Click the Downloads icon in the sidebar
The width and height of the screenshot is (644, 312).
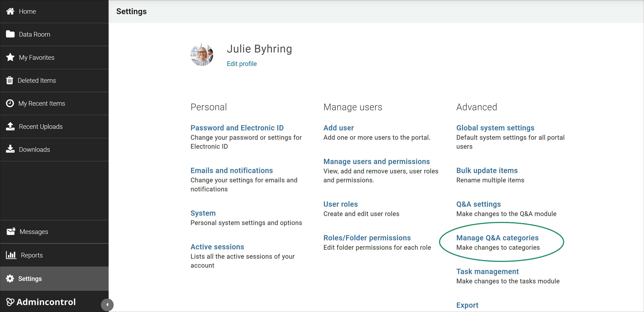click(x=10, y=149)
